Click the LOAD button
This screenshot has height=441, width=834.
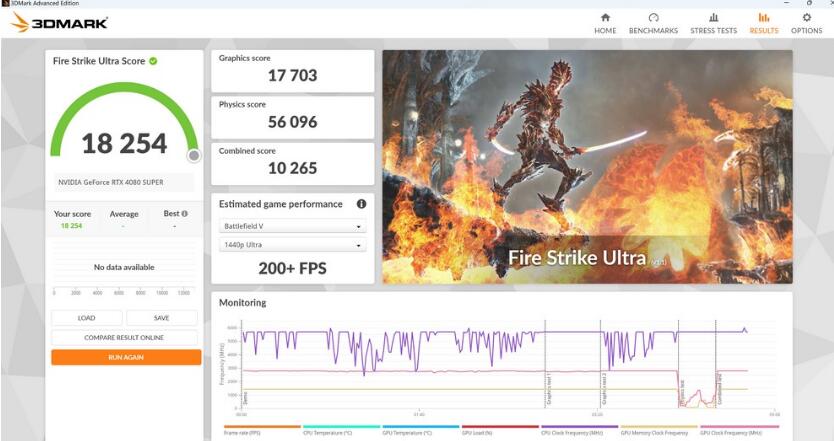click(87, 318)
